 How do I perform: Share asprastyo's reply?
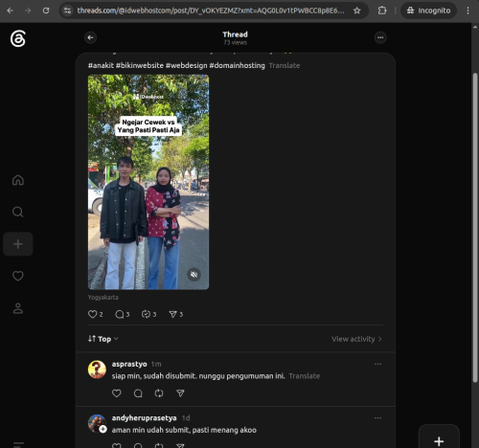click(x=180, y=393)
